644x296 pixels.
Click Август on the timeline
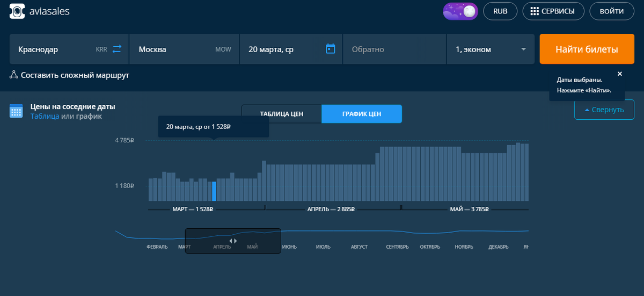coord(359,247)
